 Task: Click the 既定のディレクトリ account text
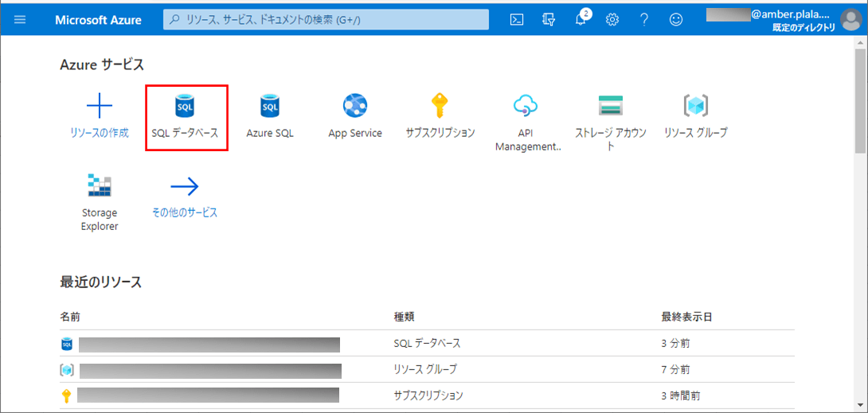(803, 27)
